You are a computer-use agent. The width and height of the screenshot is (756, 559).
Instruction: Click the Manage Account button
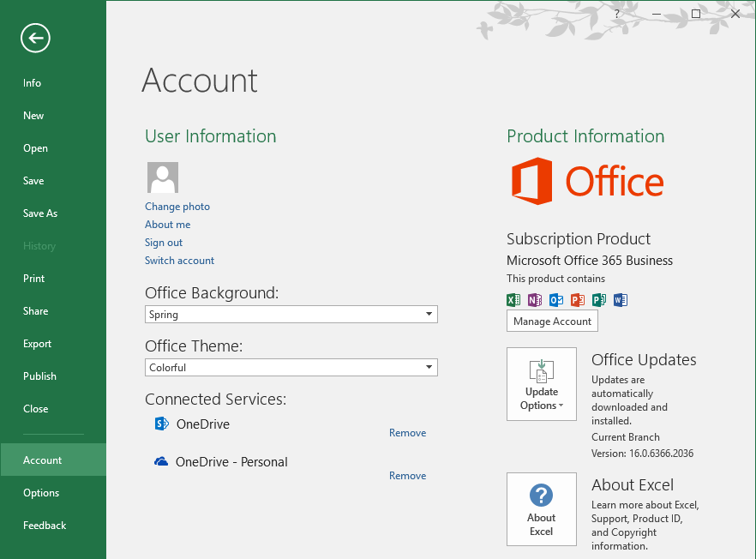552,322
